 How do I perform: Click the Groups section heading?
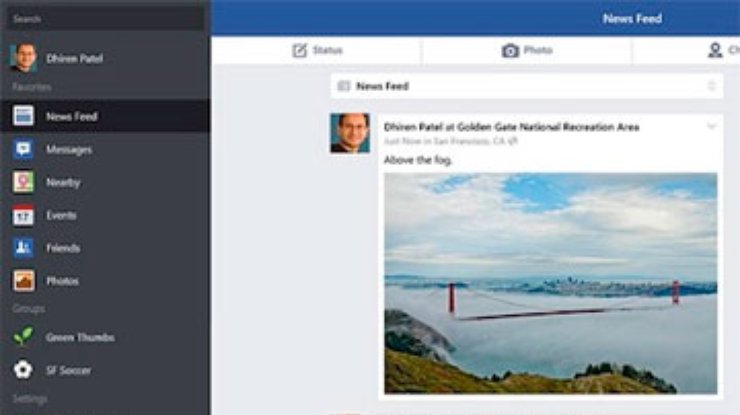[29, 309]
